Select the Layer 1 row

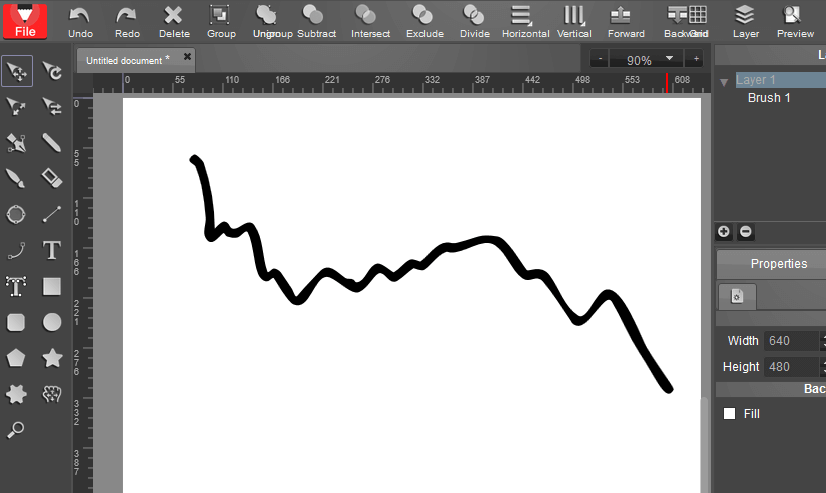[781, 80]
